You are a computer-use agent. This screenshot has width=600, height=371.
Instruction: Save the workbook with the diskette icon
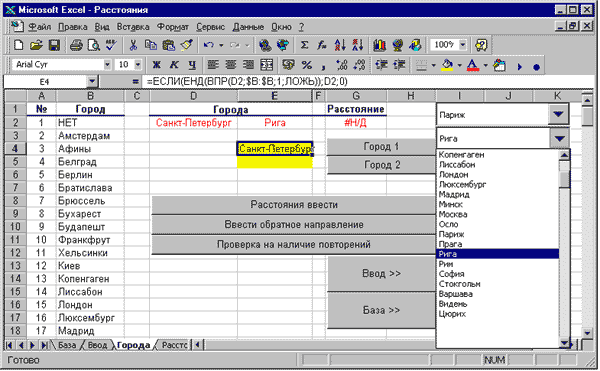[x=54, y=45]
